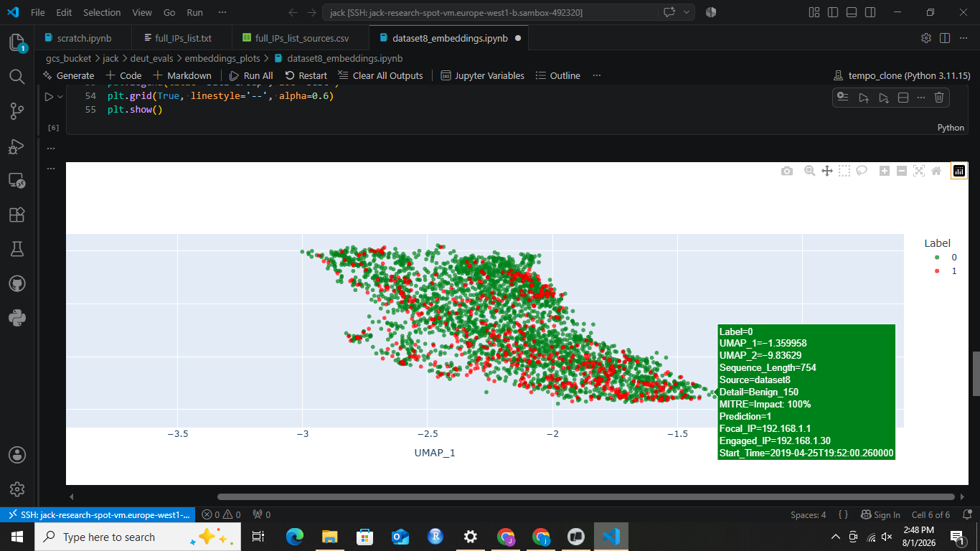This screenshot has width=980, height=551.
Task: Open notebook settings gear in editor toolbar
Action: click(x=926, y=38)
